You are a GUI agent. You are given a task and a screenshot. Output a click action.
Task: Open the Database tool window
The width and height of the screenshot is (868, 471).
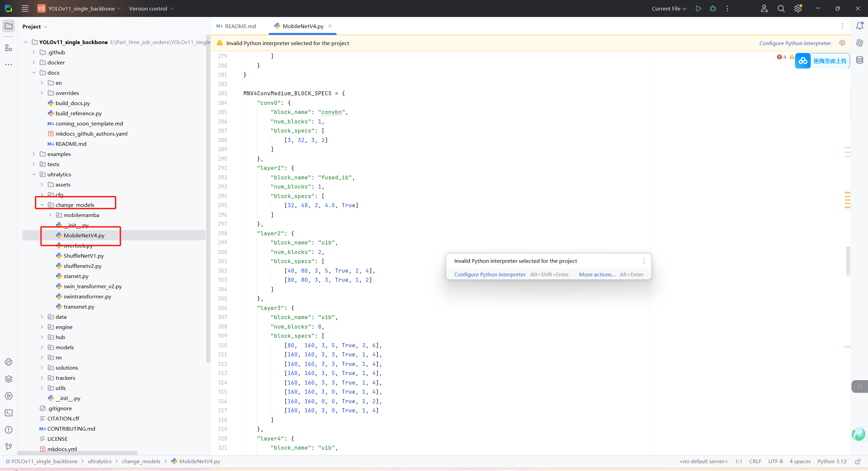pyautogui.click(x=860, y=60)
